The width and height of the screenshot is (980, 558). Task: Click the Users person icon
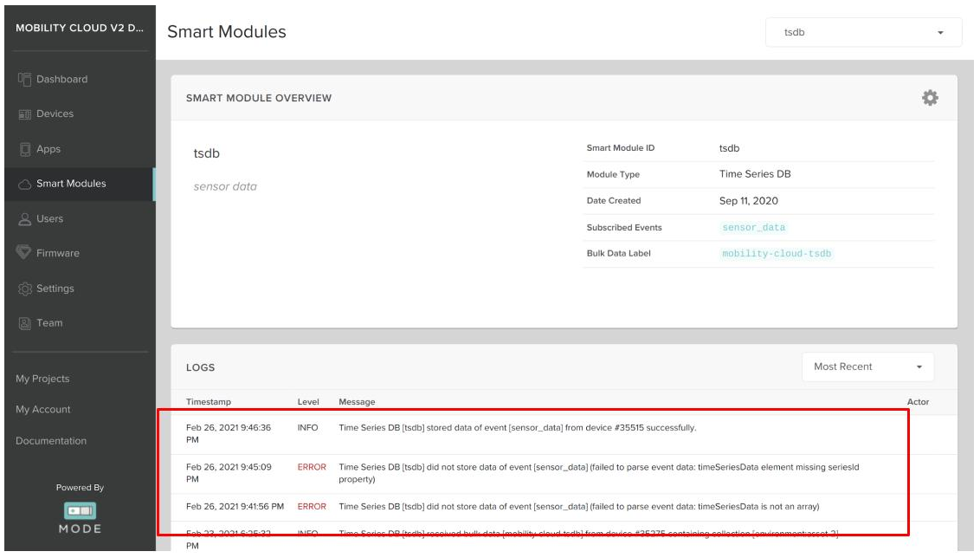click(24, 219)
